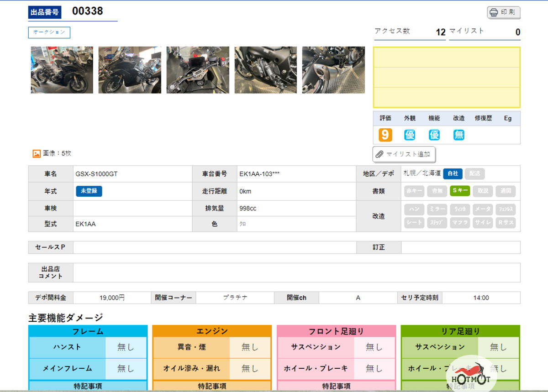The width and height of the screenshot is (548, 392).
Task: Click the 走行距離 value 0km
Action: coord(245,191)
